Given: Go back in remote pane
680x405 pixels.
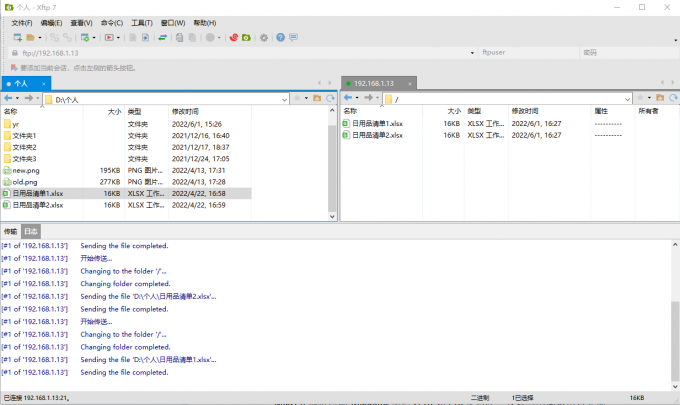Looking at the screenshot, I should (348, 98).
